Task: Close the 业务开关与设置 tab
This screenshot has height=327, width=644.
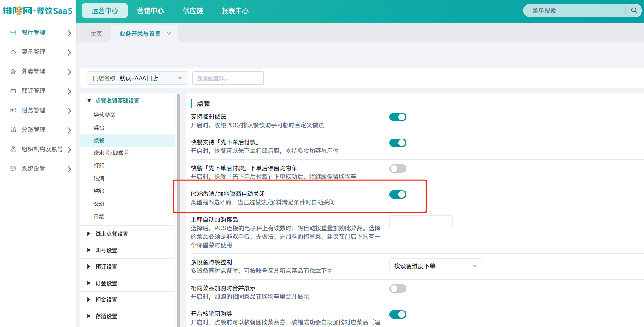Action: click(169, 34)
